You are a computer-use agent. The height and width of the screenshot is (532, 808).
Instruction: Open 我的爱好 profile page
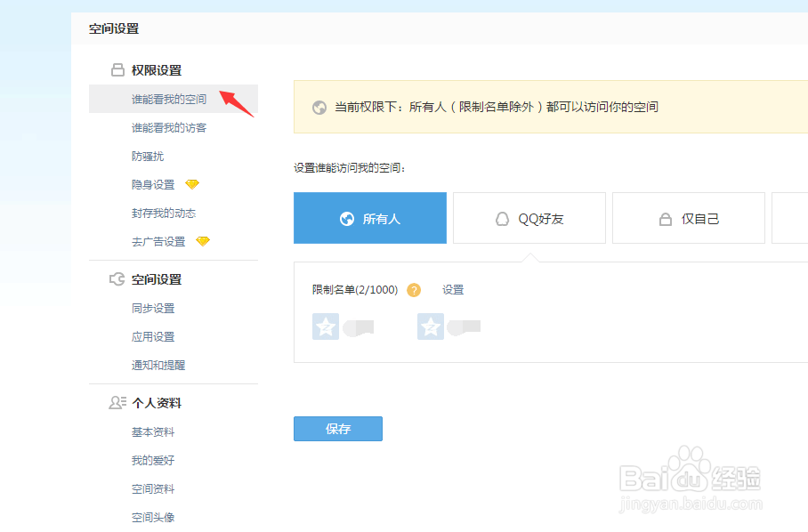coord(153,461)
